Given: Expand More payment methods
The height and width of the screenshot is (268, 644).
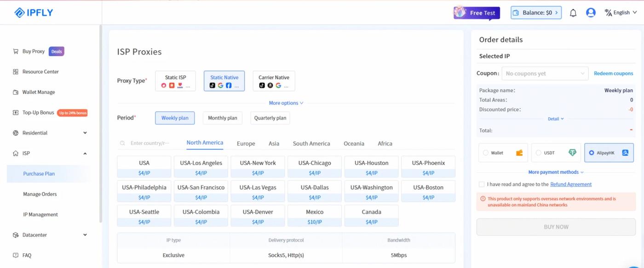Looking at the screenshot, I should (x=556, y=172).
